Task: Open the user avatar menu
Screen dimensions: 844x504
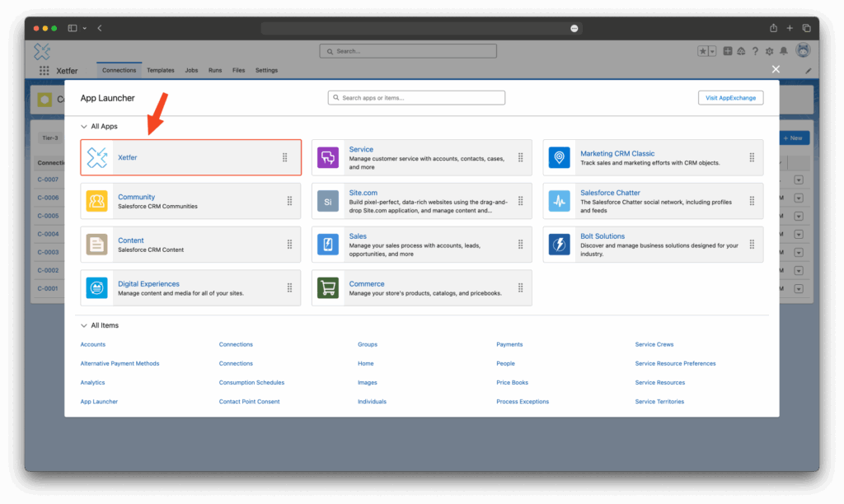Action: pos(803,50)
